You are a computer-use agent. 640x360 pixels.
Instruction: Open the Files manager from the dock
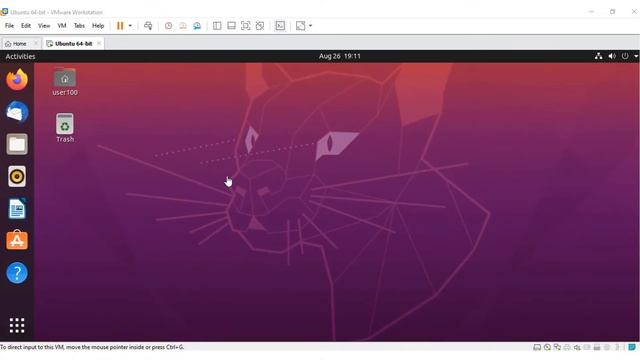point(17,144)
